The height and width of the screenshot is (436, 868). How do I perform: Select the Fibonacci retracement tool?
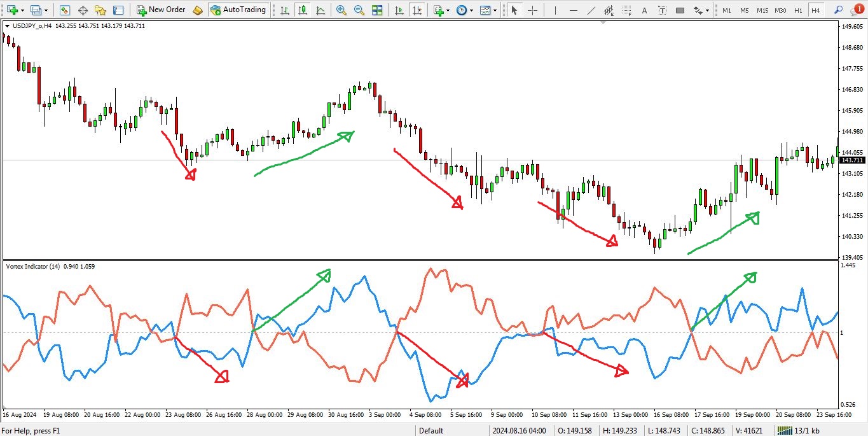click(627, 10)
